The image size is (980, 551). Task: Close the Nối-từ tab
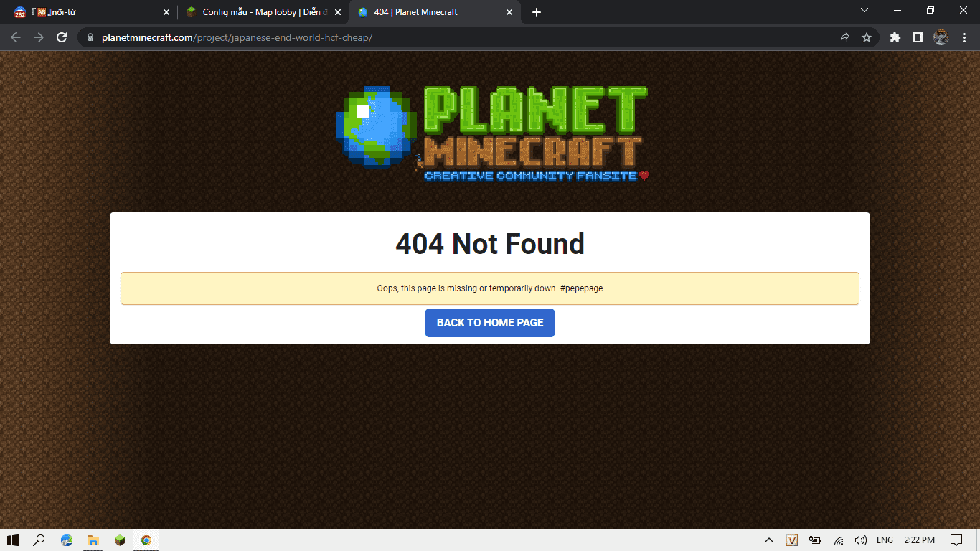click(166, 12)
